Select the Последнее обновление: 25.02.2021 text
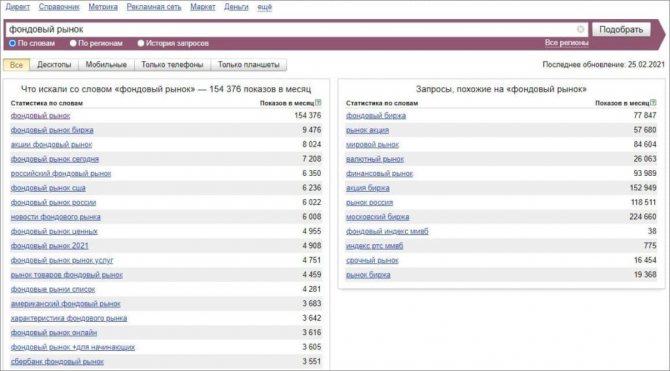The width and height of the screenshot is (670, 371). click(x=604, y=65)
